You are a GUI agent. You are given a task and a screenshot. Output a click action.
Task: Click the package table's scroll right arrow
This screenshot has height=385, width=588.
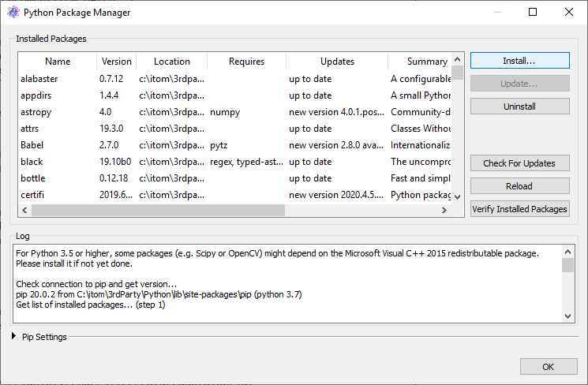[444, 211]
